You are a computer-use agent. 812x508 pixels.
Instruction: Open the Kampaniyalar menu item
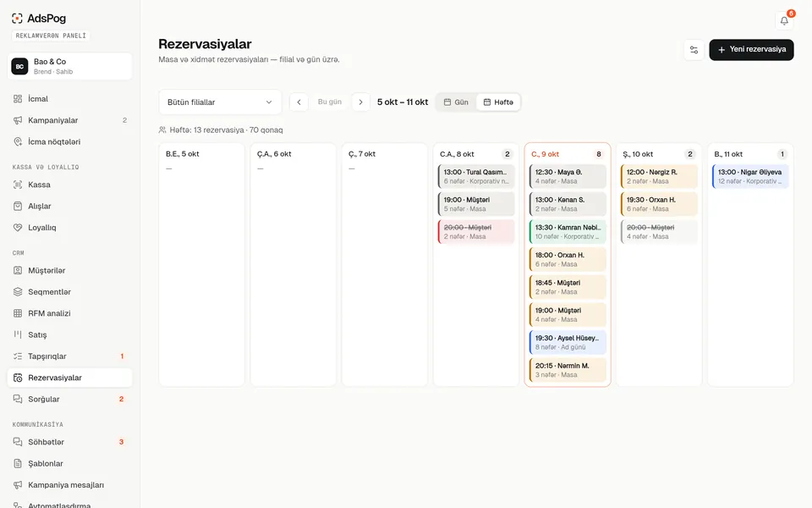[x=69, y=120]
